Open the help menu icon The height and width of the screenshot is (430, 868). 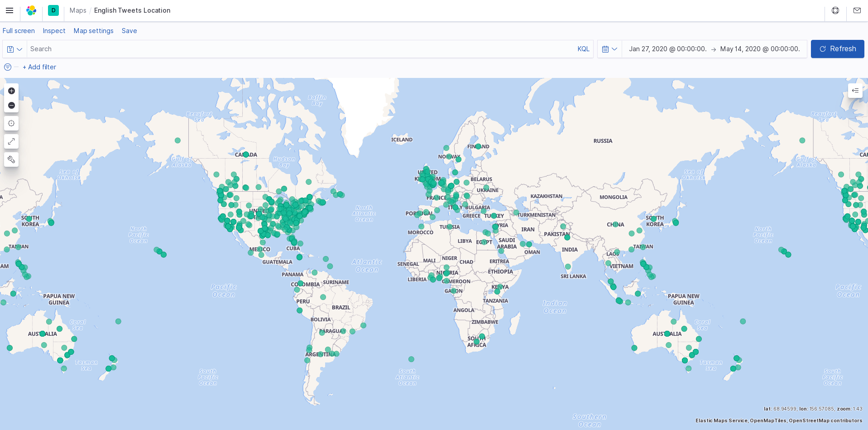point(835,10)
